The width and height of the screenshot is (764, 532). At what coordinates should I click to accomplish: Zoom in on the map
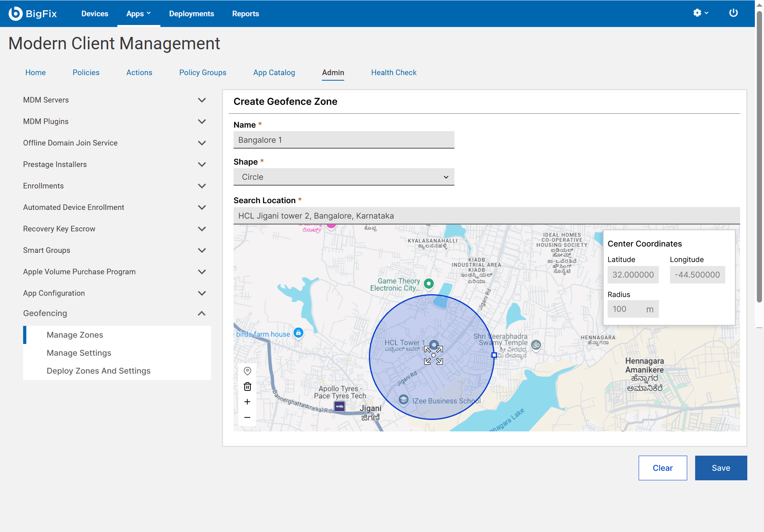tap(247, 402)
